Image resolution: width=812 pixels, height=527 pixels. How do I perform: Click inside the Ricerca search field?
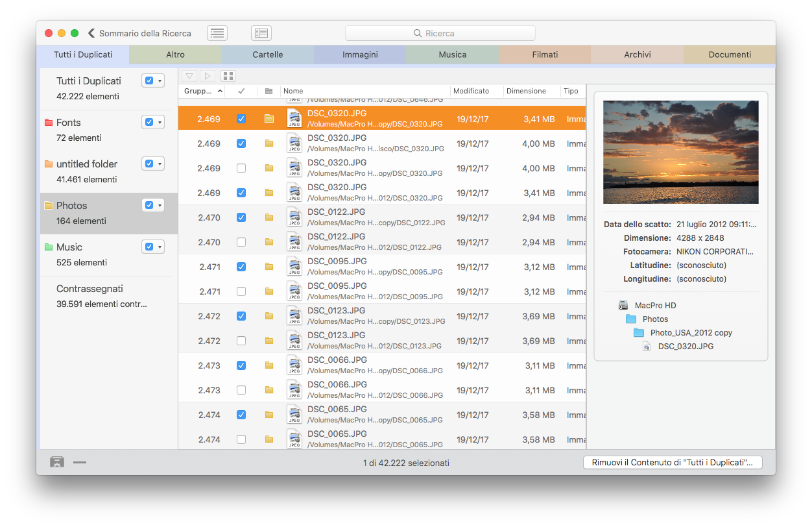pos(440,32)
